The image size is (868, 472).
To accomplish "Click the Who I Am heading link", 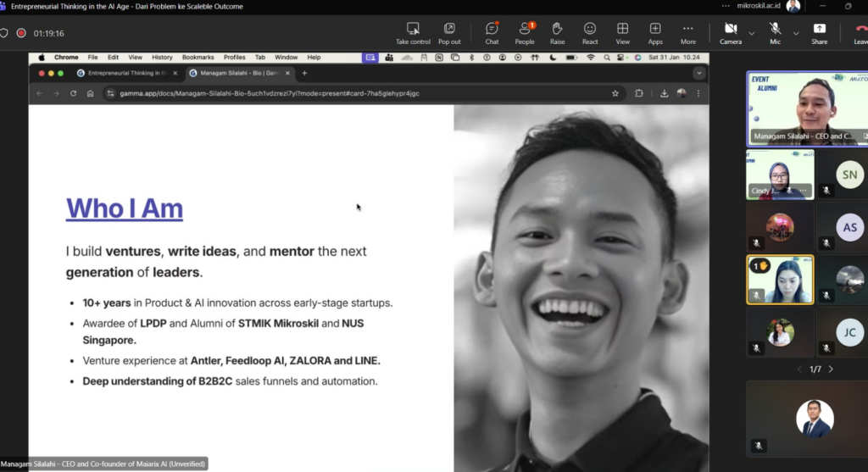I will point(125,208).
